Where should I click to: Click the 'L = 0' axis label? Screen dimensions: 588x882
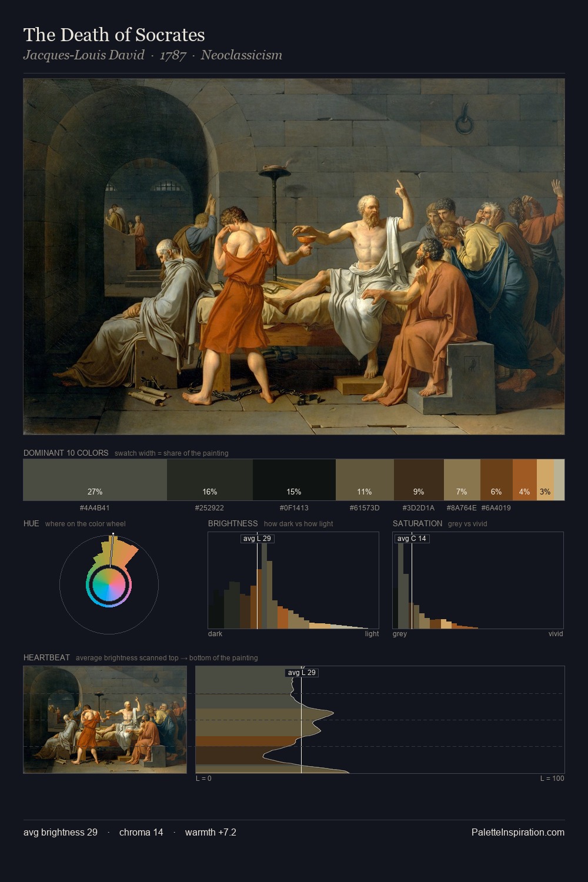point(203,779)
